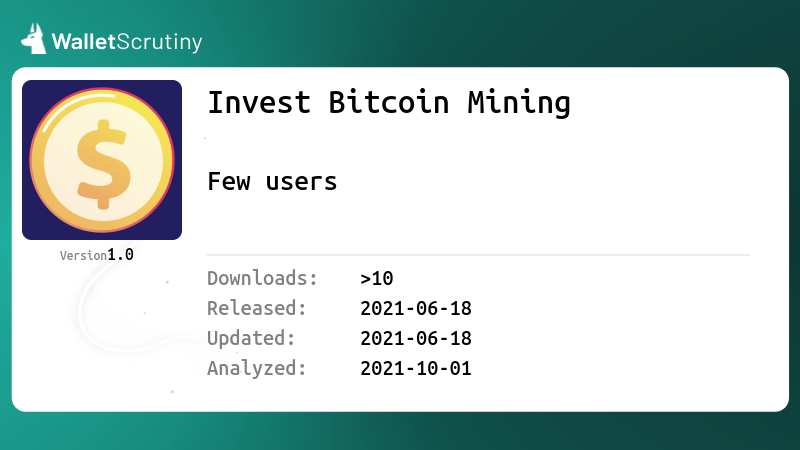
Task: Click the Released label
Action: coord(257,308)
